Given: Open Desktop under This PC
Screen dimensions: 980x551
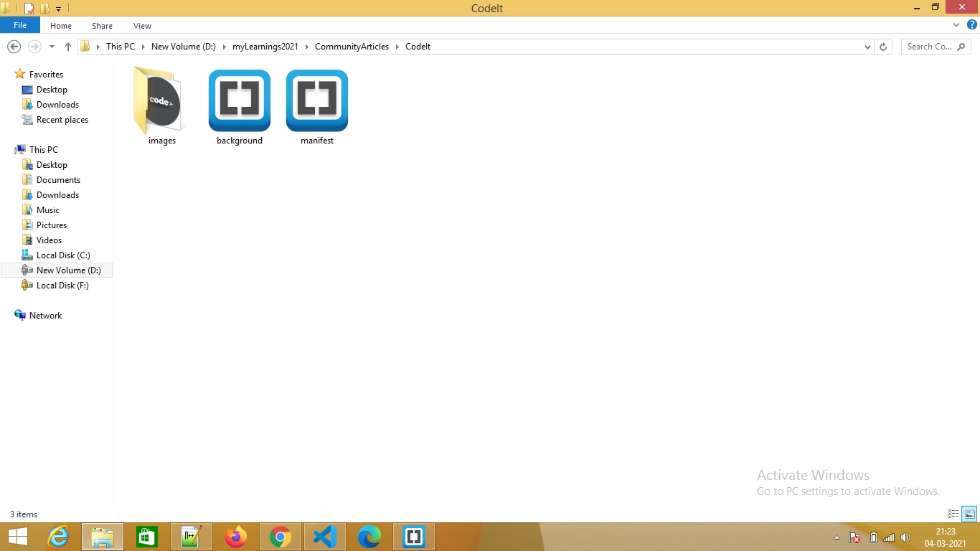Looking at the screenshot, I should point(52,165).
